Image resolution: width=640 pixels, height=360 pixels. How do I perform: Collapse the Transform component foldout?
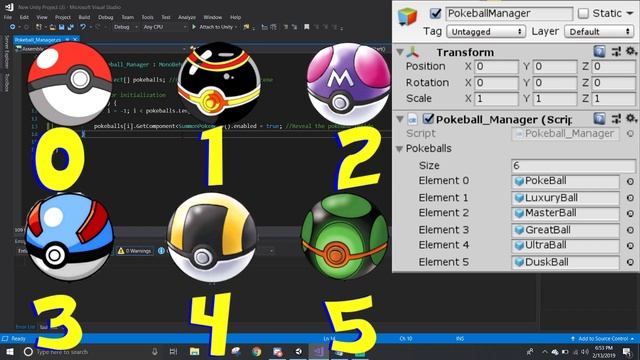click(400, 52)
